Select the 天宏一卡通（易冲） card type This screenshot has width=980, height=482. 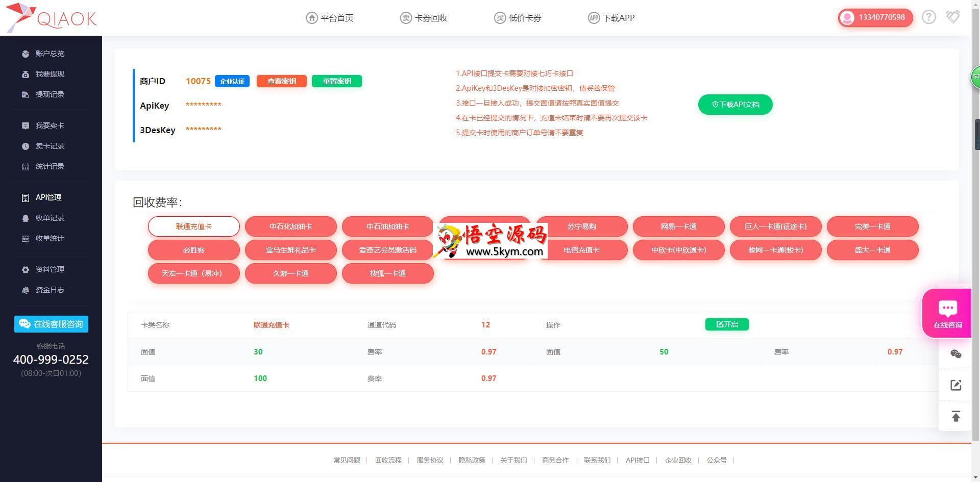[x=194, y=273]
